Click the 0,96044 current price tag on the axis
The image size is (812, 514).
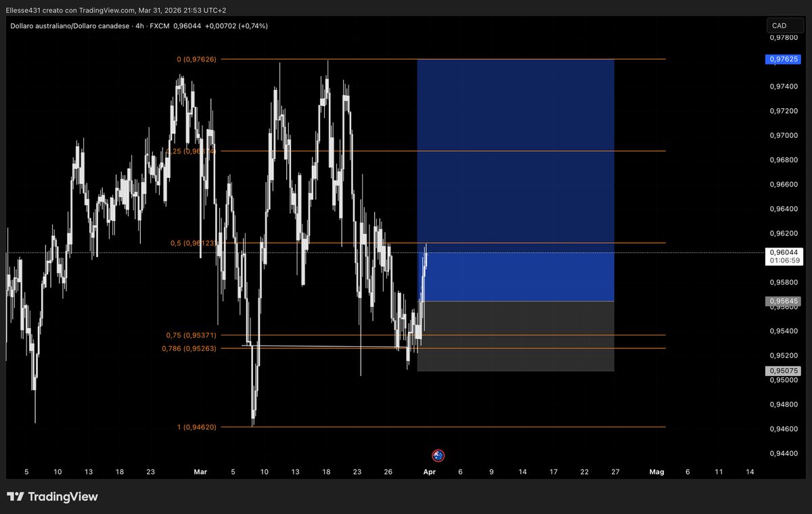point(784,252)
